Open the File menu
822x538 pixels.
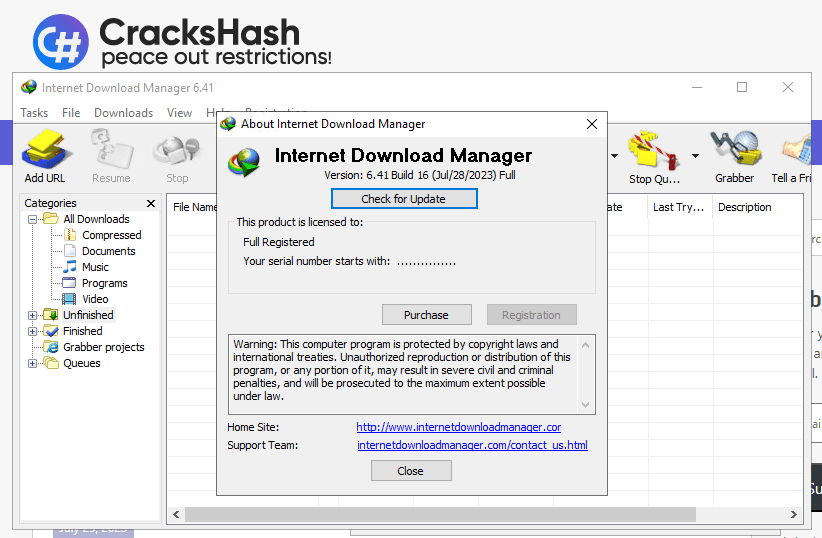[71, 113]
